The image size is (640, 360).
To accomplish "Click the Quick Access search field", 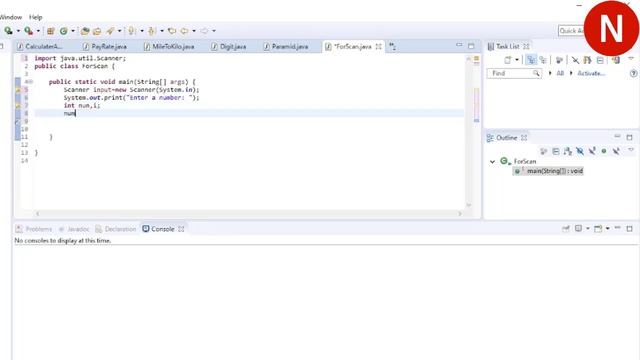I will click(571, 31).
